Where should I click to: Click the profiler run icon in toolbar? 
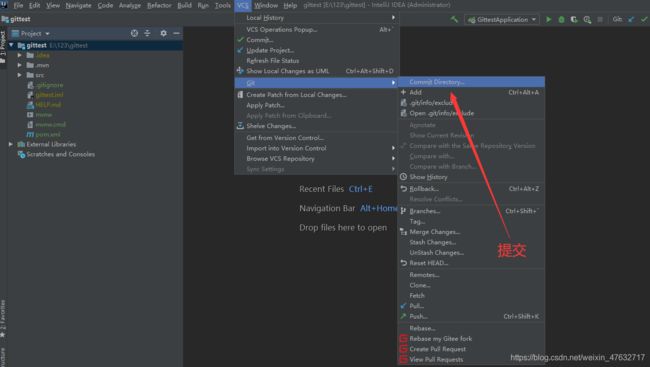coord(587,19)
